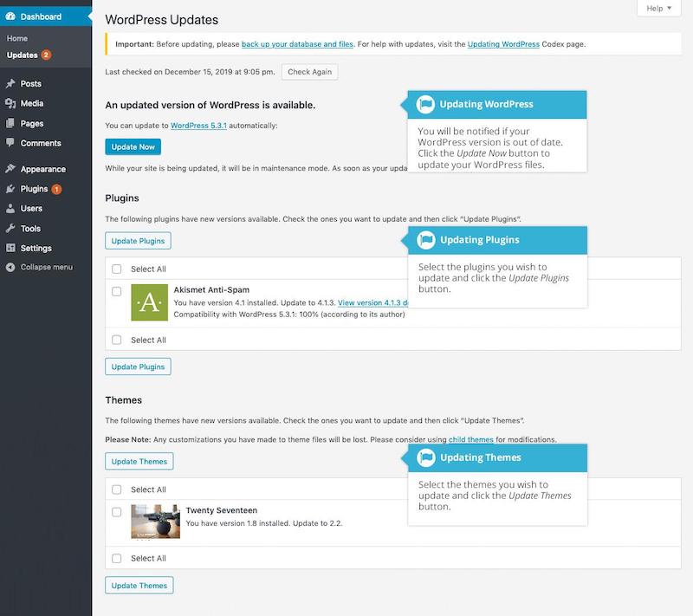
Task: Click the Updating Themes tooltip title
Action: (481, 457)
